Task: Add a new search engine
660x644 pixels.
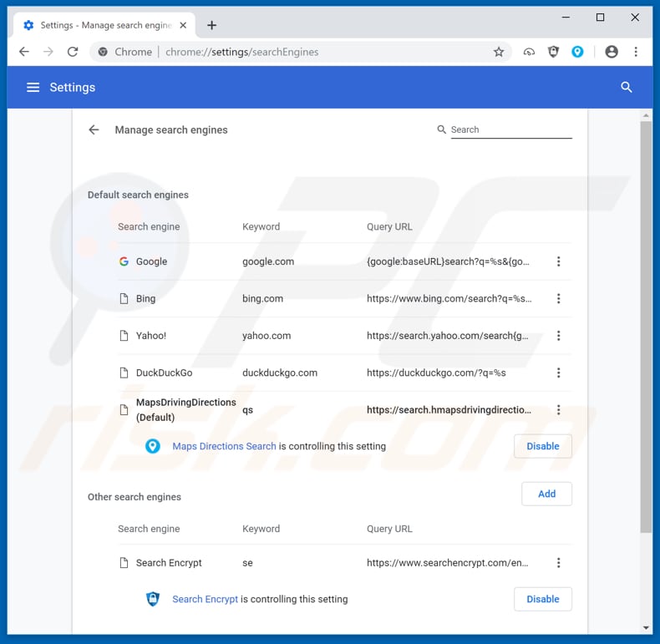Action: (x=546, y=494)
